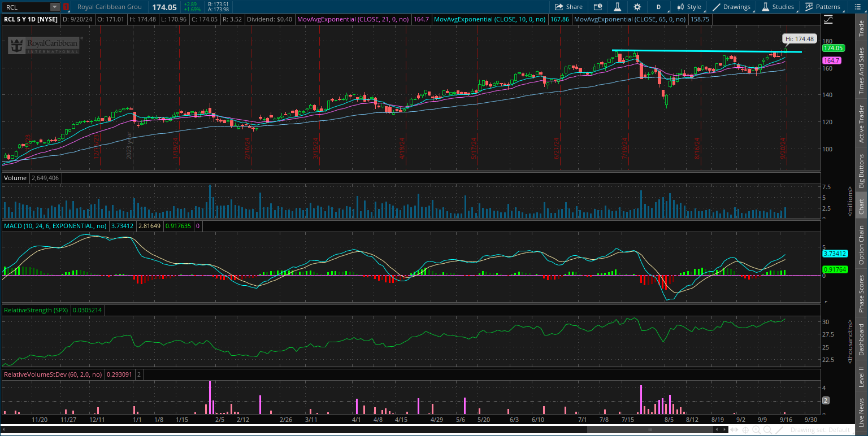Open the Dashboard side tab
868x436 pixels.
coord(861,339)
